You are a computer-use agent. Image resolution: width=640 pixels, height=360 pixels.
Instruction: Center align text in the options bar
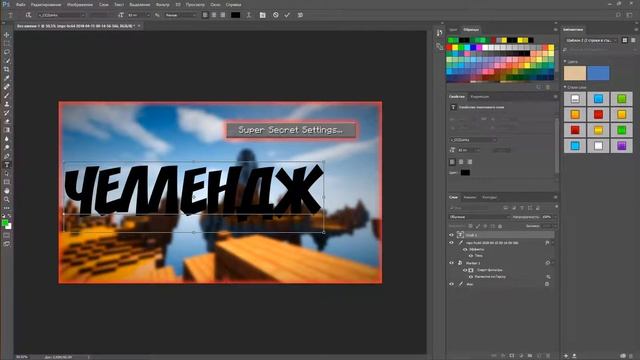coord(214,15)
